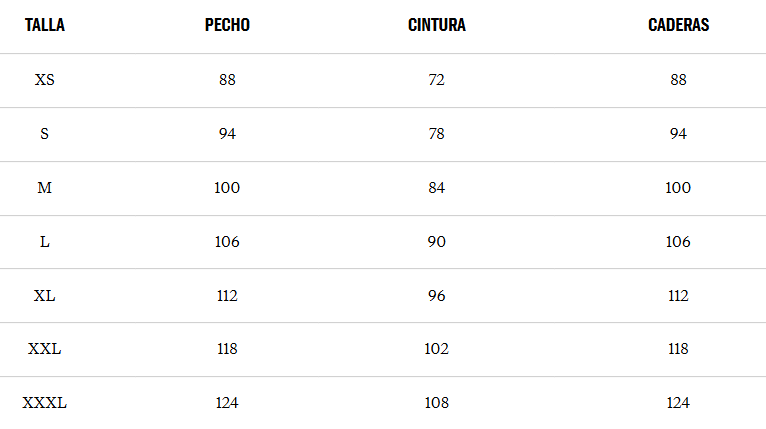Select the L size row label
Viewport: 766px width, 429px height.
(x=44, y=242)
